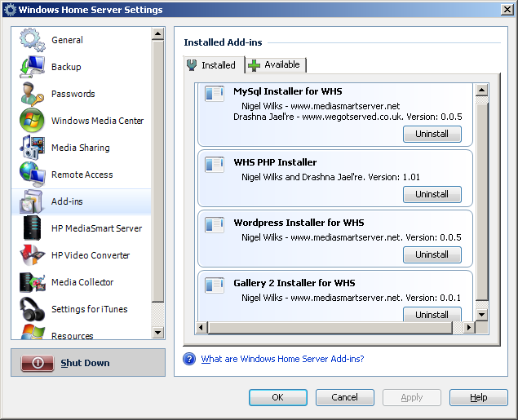Image resolution: width=518 pixels, height=420 pixels.
Task: Uninstall MySql Installer for WHS
Action: [432, 134]
